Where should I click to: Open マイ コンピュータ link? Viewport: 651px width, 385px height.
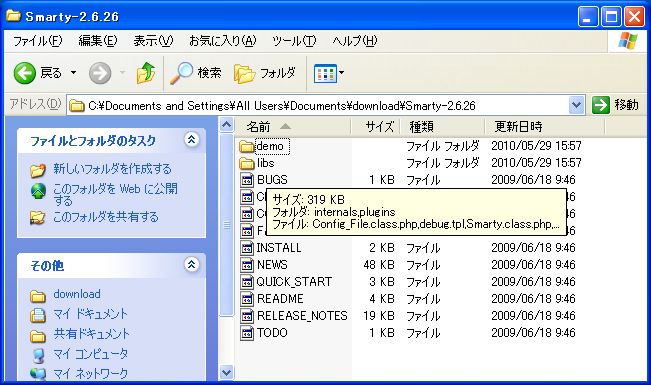click(x=91, y=354)
